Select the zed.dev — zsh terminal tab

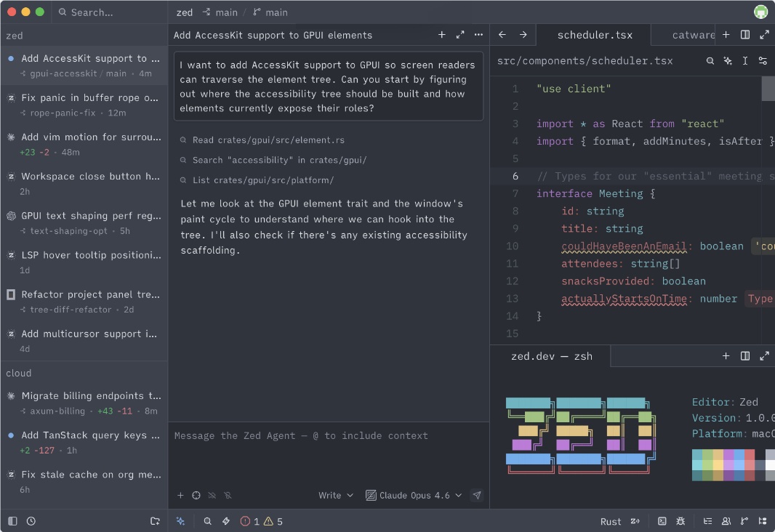tap(551, 356)
